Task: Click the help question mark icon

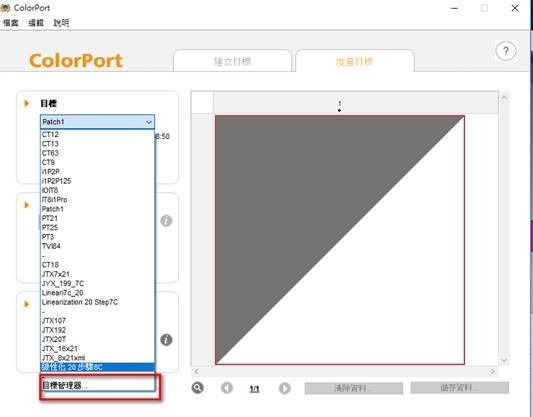Action: click(506, 51)
